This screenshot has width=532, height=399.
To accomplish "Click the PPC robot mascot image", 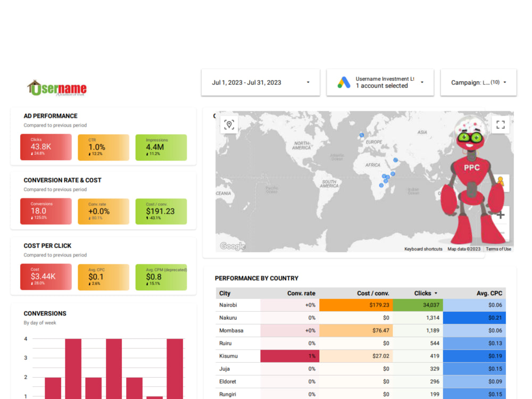I will [473, 181].
